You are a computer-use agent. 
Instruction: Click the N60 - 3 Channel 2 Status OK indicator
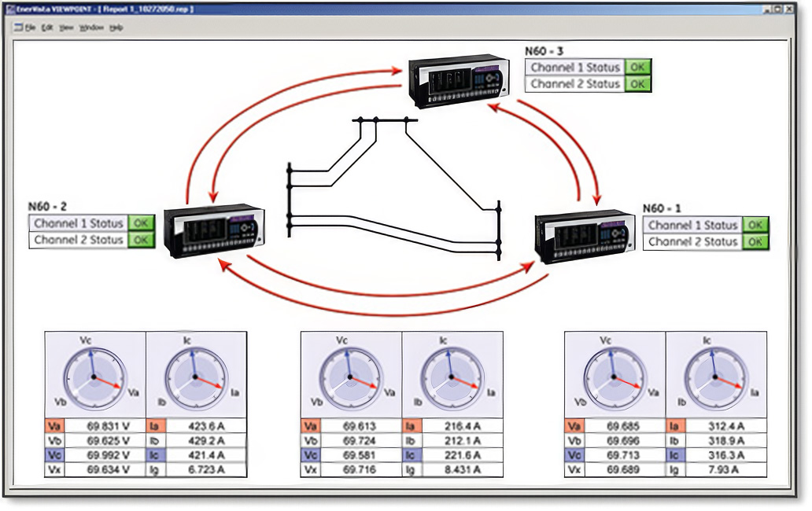click(637, 84)
